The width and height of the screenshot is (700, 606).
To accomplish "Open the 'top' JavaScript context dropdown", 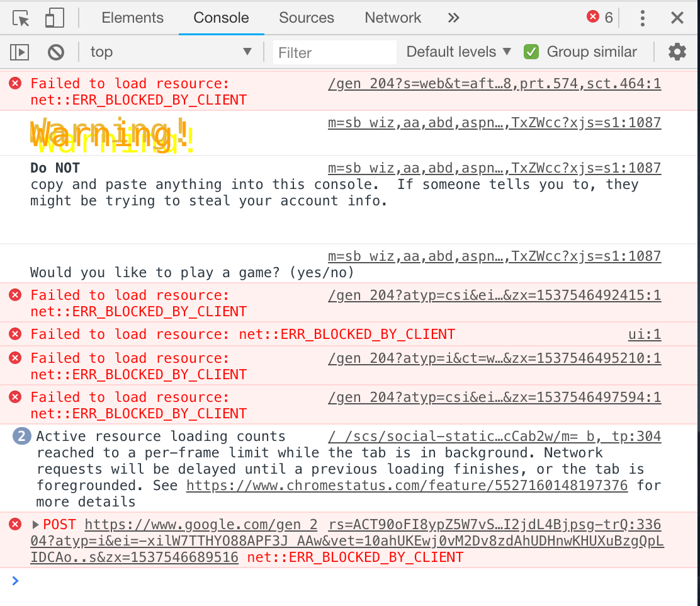I will pyautogui.click(x=171, y=52).
